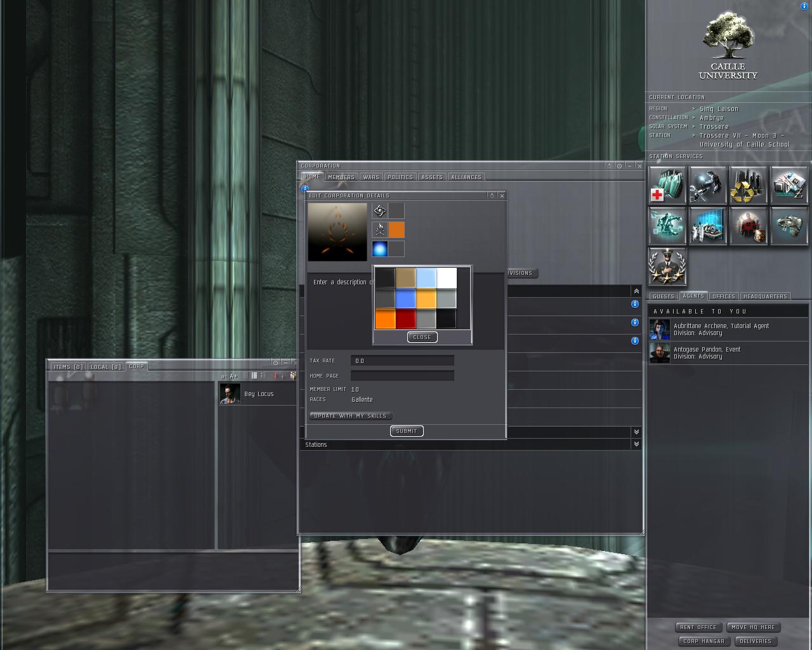Click the info icon at top-right screen corner
This screenshot has width=812, height=650.
(x=805, y=6)
